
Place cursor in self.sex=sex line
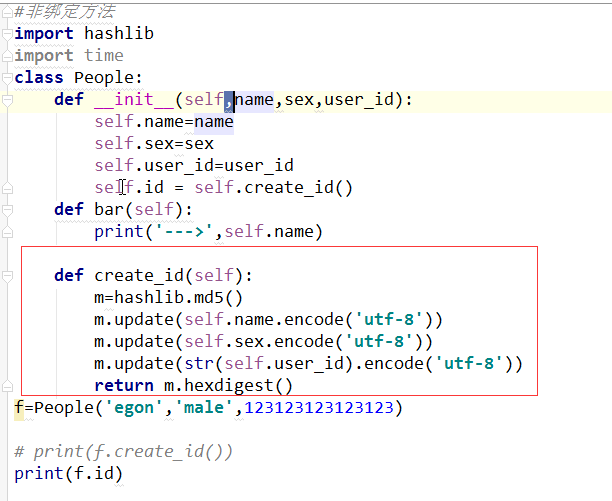(154, 144)
